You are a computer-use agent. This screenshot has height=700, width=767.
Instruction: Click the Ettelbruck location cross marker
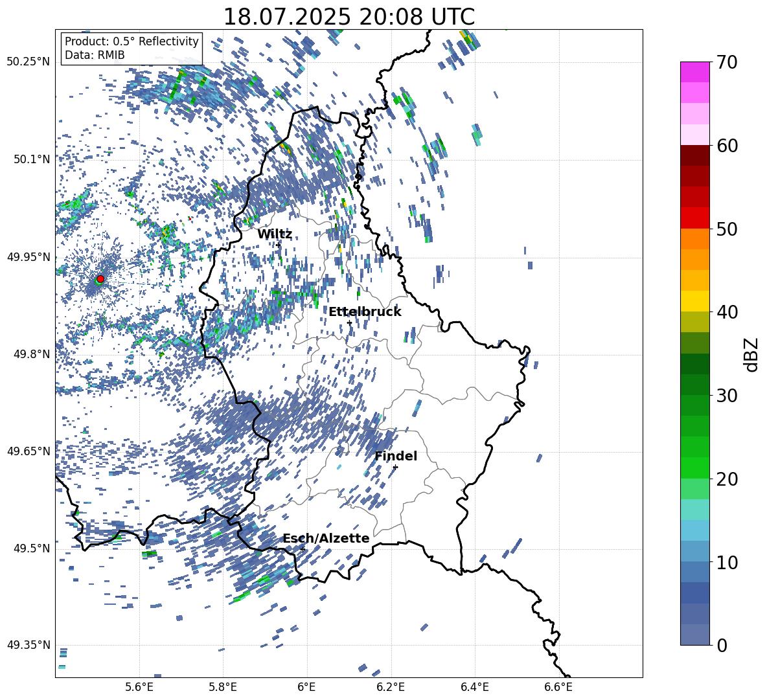[x=349, y=322]
